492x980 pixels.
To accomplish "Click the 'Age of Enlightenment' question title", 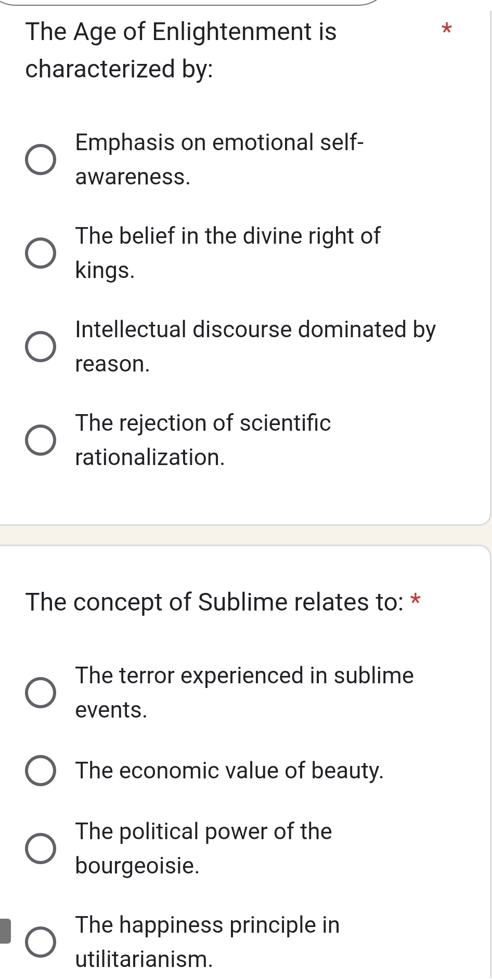I will [x=181, y=50].
